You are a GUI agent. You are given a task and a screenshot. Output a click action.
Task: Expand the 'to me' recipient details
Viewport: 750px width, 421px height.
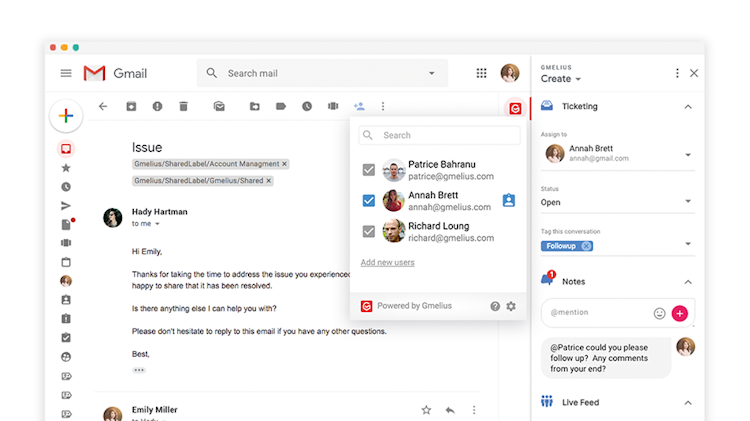[x=157, y=224]
